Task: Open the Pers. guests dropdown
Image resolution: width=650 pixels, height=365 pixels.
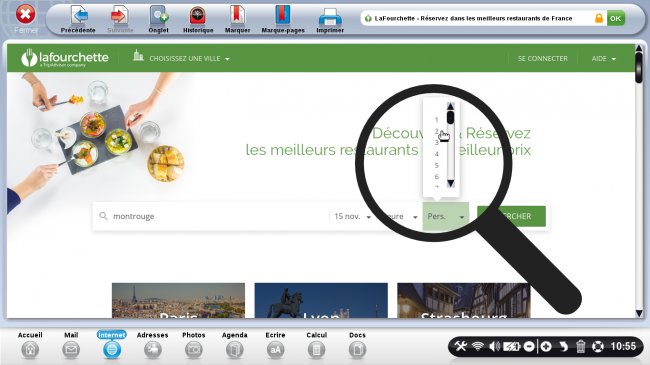Action: coord(446,216)
